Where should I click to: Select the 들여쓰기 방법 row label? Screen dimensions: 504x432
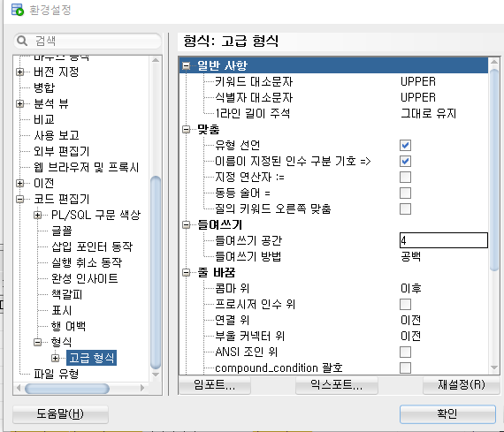[248, 256]
